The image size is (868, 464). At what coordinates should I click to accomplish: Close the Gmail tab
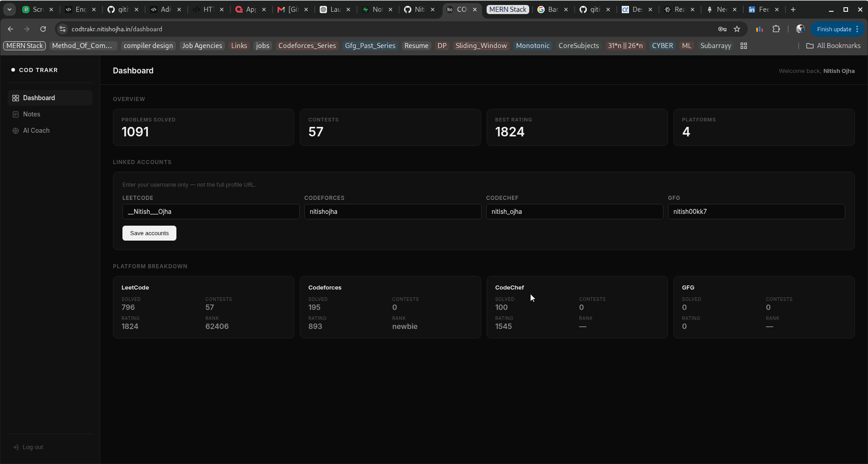tap(306, 10)
